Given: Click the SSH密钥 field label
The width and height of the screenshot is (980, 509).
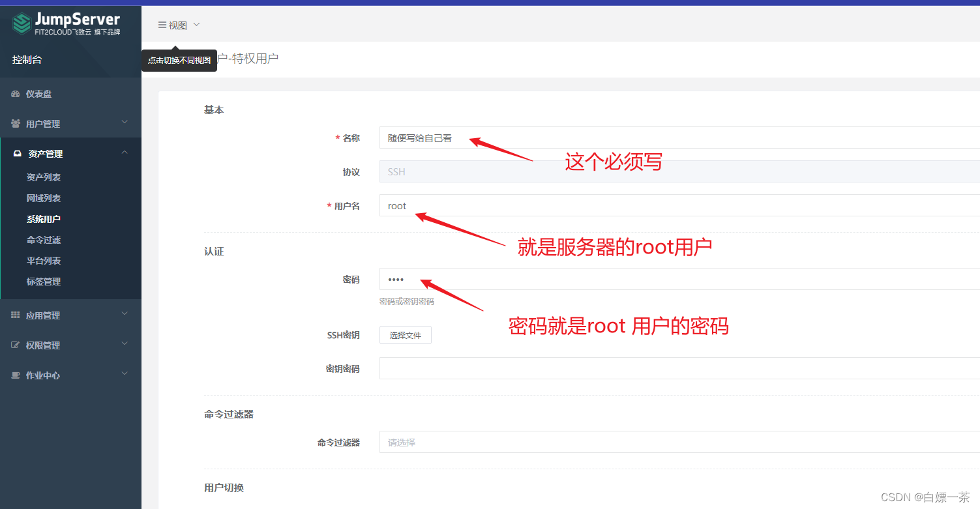Looking at the screenshot, I should 343,335.
